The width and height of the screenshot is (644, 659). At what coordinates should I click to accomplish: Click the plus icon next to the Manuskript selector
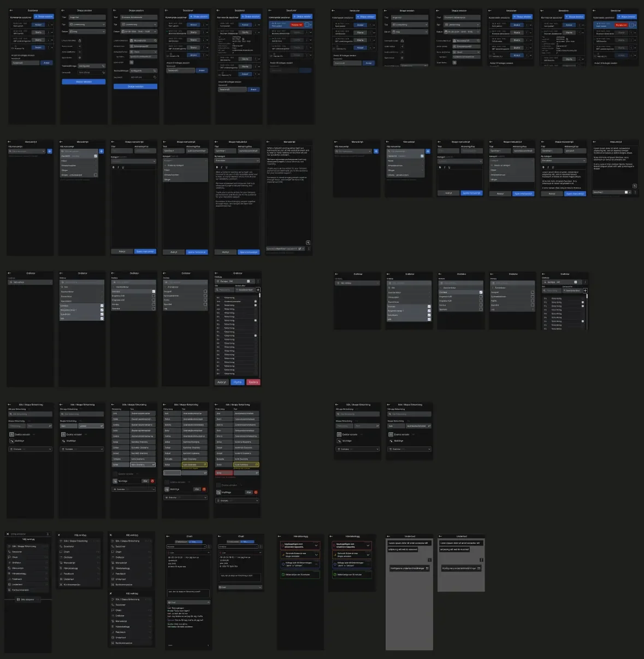[x=49, y=151]
